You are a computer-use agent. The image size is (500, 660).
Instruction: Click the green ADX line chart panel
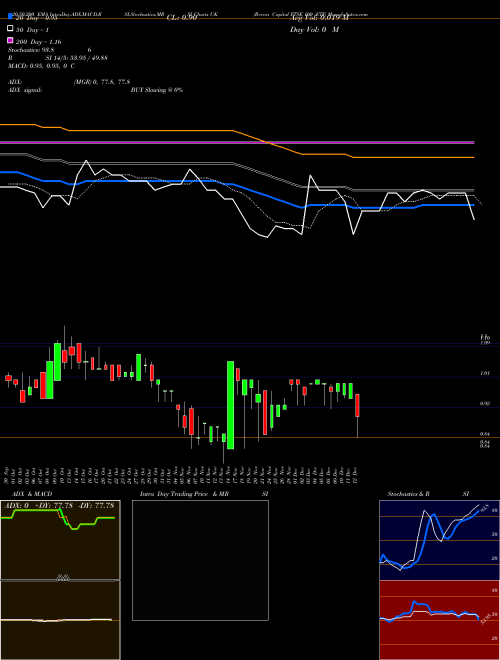(60, 540)
